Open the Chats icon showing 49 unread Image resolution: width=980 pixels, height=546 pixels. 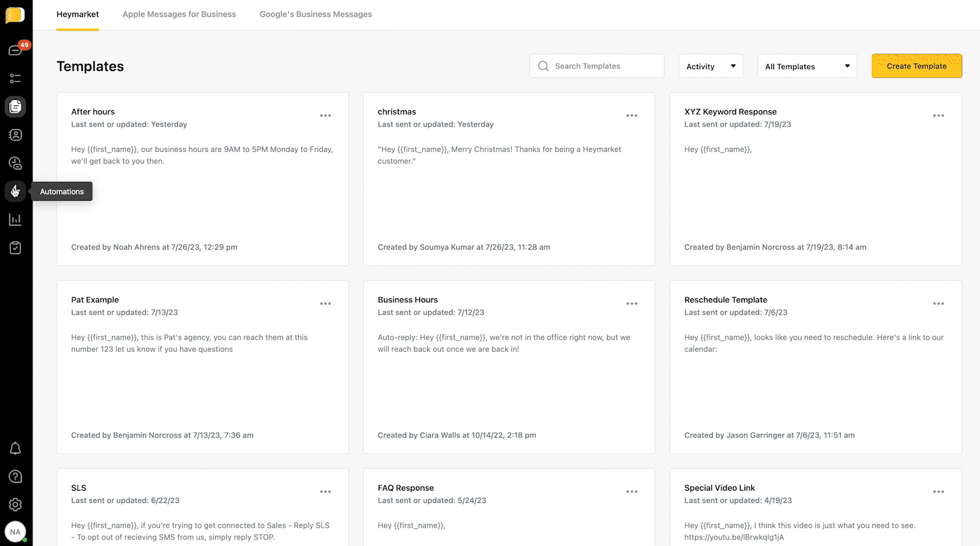point(15,49)
